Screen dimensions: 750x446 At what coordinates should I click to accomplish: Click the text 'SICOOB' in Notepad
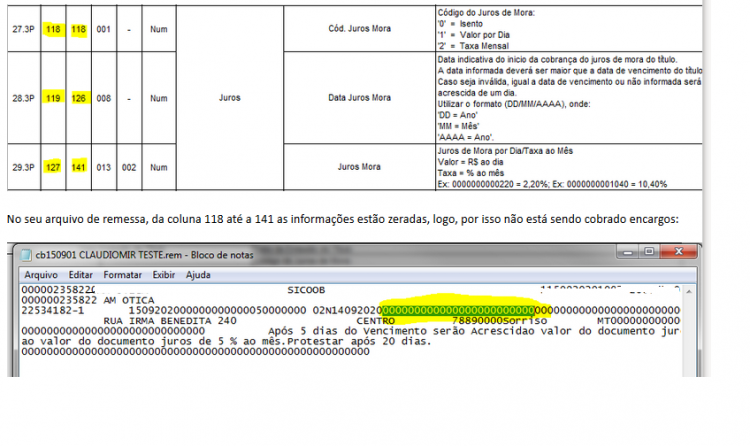coord(306,290)
